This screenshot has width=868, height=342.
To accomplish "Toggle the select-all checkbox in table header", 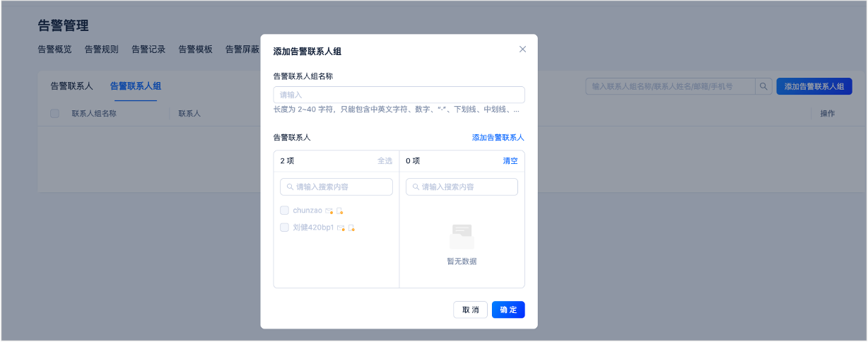I will (54, 113).
